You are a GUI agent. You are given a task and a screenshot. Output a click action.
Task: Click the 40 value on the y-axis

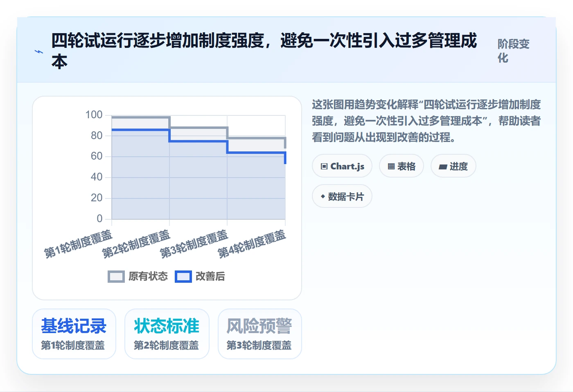97,177
